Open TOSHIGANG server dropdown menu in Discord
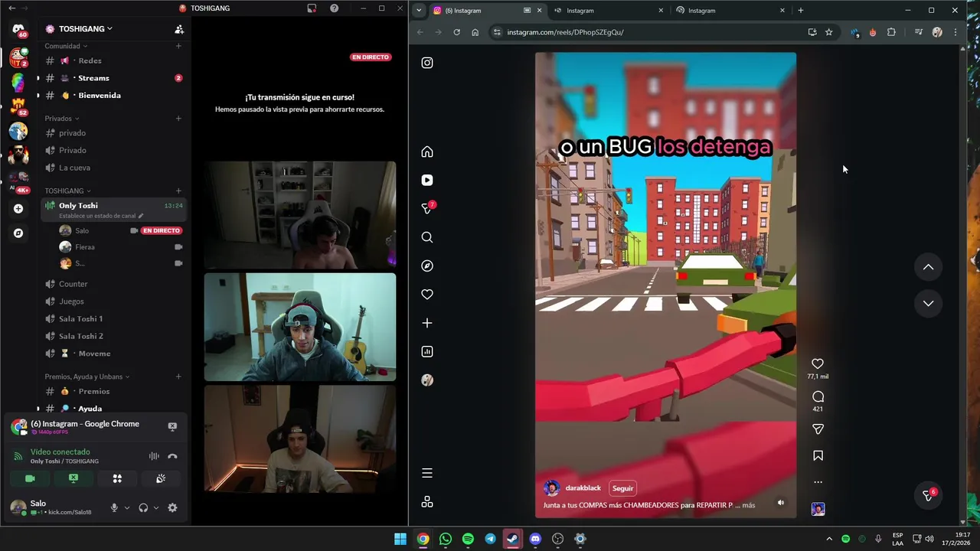Viewport: 980px width, 551px height. pos(86,29)
